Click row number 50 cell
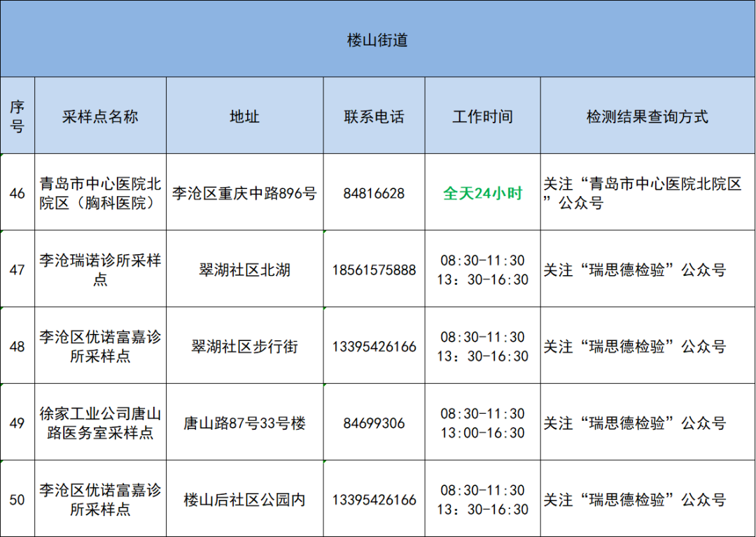 pos(17,499)
